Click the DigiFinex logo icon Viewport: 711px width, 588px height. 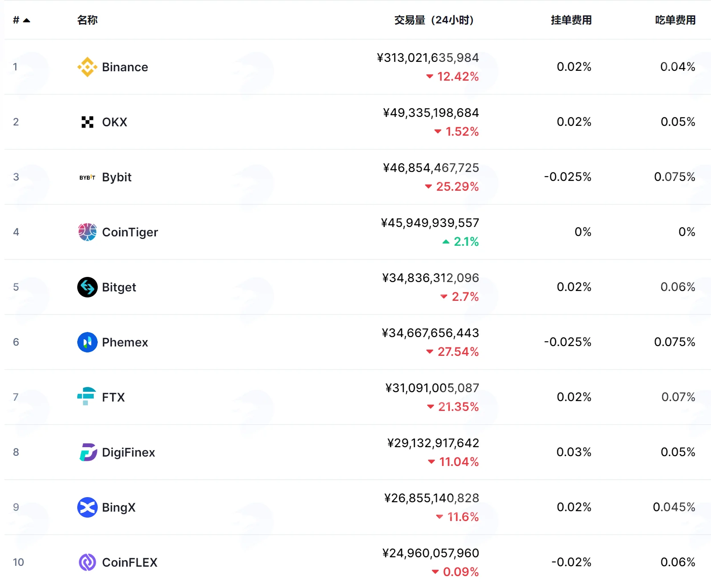(88, 452)
